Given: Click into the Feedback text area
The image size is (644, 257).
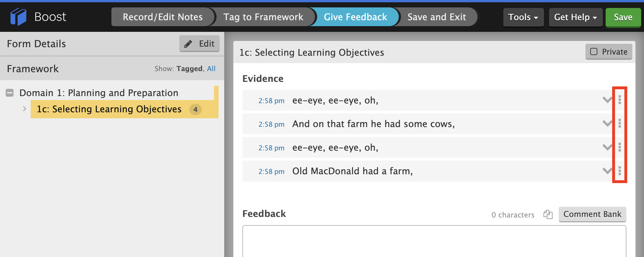Looking at the screenshot, I should pyautogui.click(x=434, y=241).
